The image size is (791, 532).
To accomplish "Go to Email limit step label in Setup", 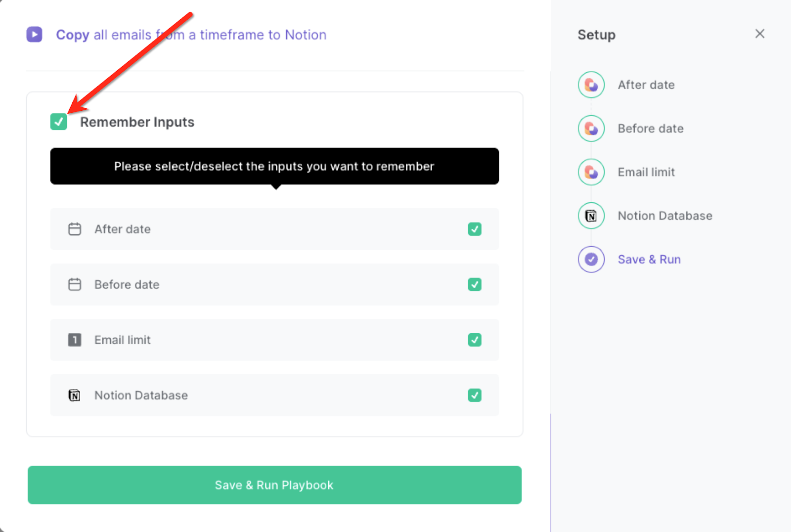I will [646, 172].
